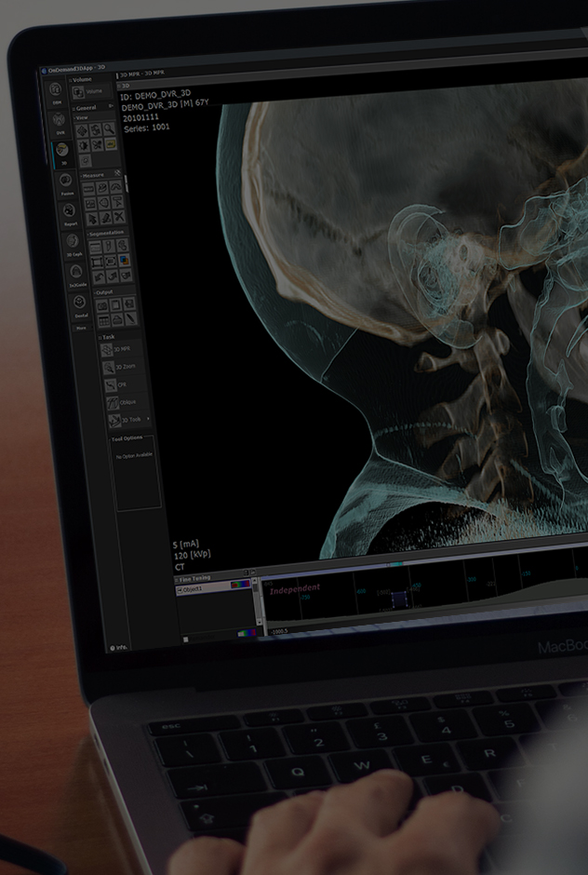Image resolution: width=588 pixels, height=875 pixels.
Task: Click the camera capture icon in Output
Action: click(102, 305)
